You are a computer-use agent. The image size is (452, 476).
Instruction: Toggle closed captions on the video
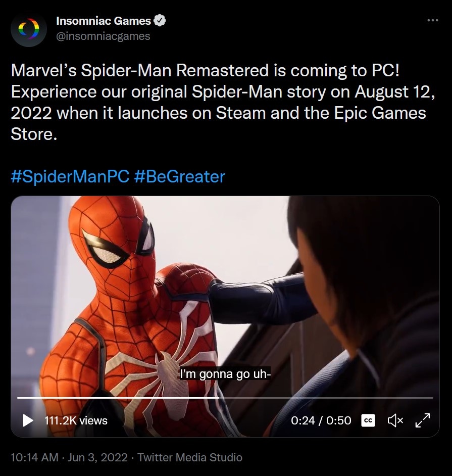pos(368,420)
